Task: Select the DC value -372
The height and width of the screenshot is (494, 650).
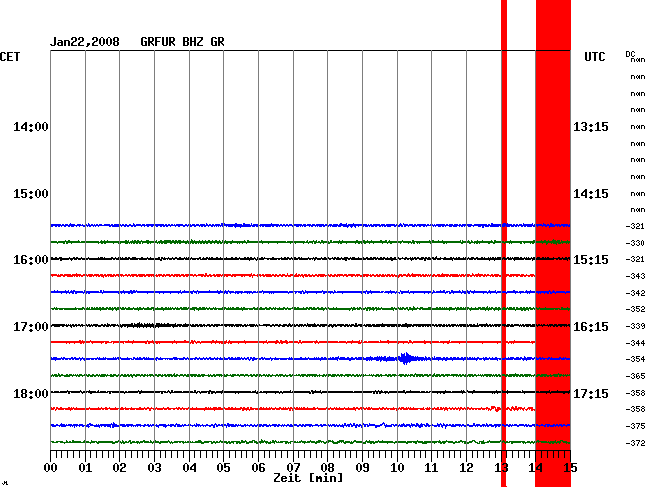Action: coord(635,443)
